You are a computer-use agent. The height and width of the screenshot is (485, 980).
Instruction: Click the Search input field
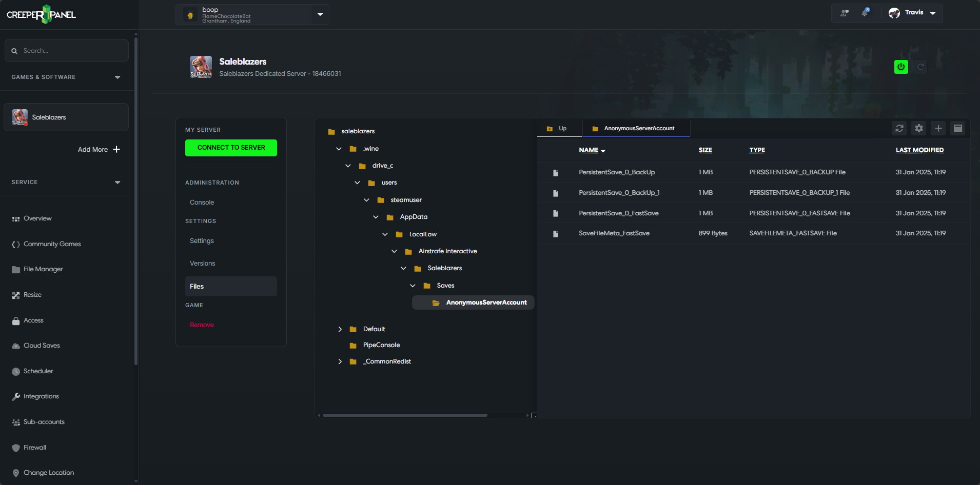[67, 51]
